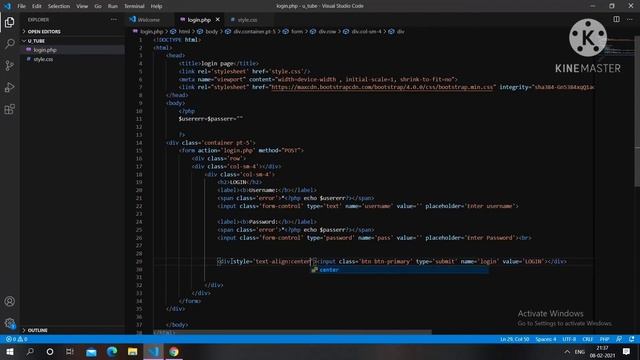
Task: Open the Search view in activity bar
Action: [x=9, y=44]
